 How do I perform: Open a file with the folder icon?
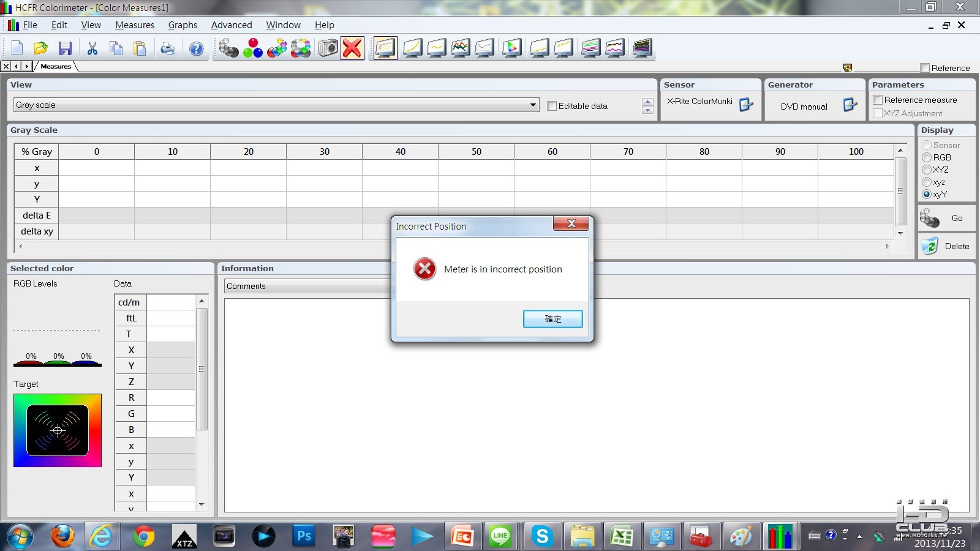40,48
